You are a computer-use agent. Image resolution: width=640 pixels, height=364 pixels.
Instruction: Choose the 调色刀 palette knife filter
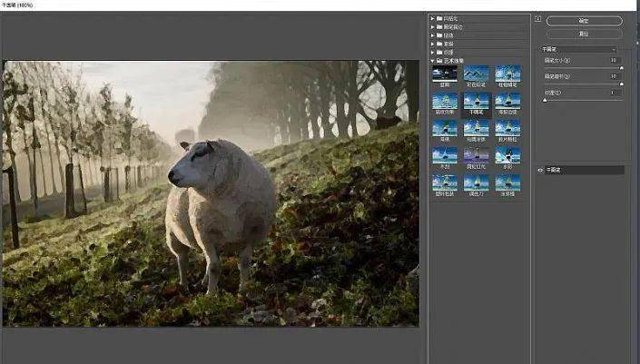(x=476, y=186)
